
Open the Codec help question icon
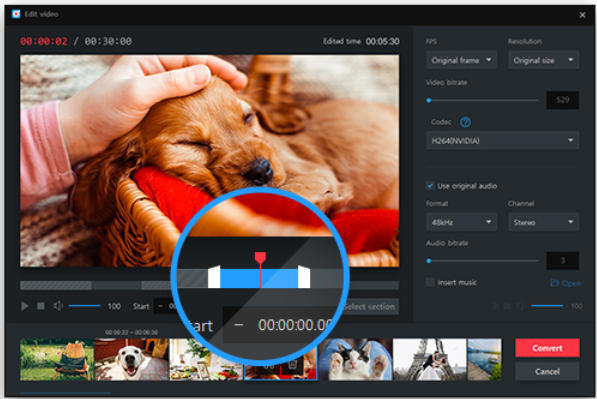pos(465,122)
